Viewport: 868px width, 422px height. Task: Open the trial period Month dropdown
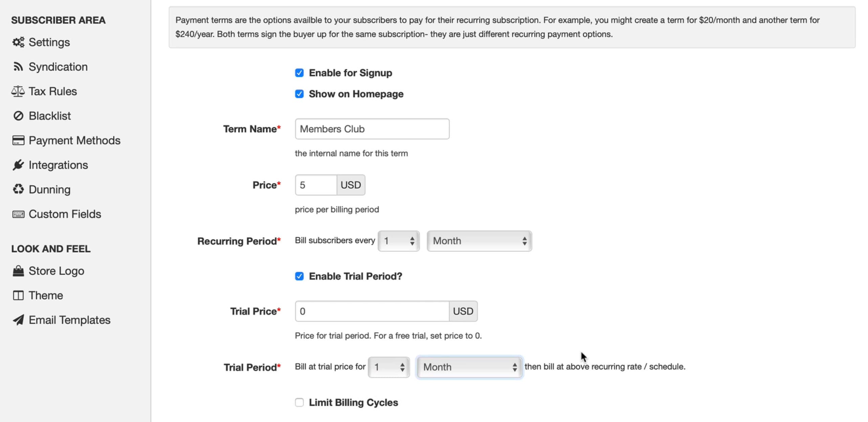(469, 367)
